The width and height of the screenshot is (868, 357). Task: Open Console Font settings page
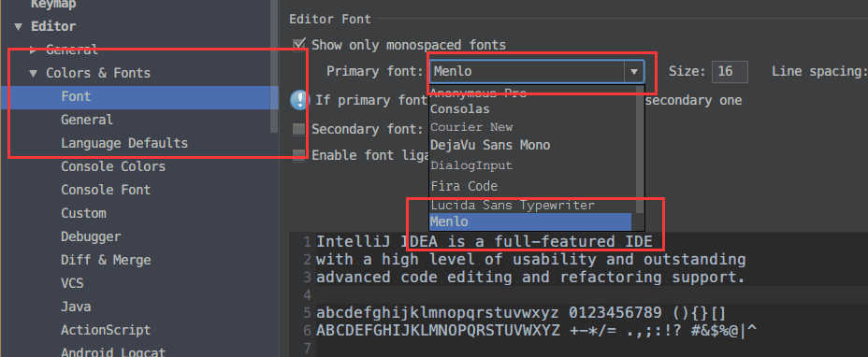click(106, 190)
